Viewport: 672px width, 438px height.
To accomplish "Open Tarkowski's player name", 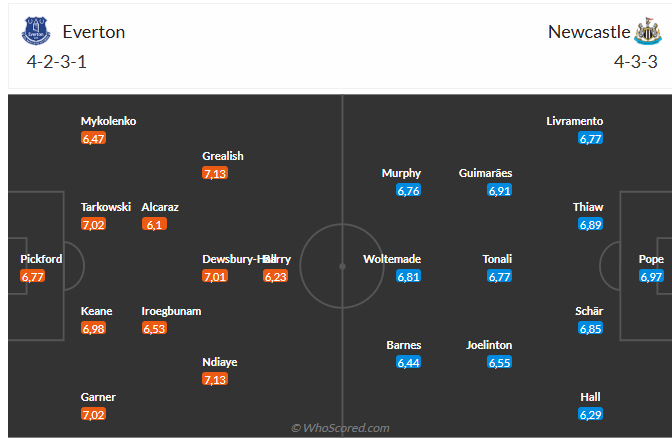I will point(106,207).
